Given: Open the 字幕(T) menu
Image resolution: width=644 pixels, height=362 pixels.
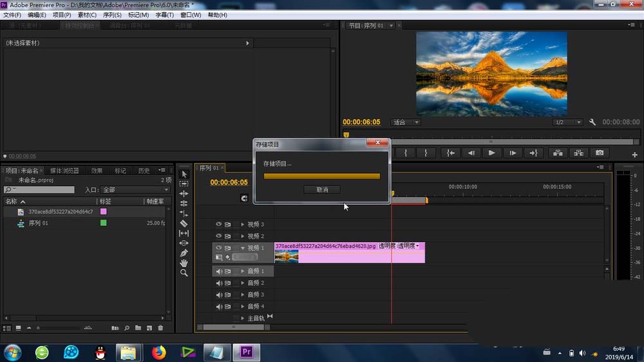Looking at the screenshot, I should tap(164, 15).
